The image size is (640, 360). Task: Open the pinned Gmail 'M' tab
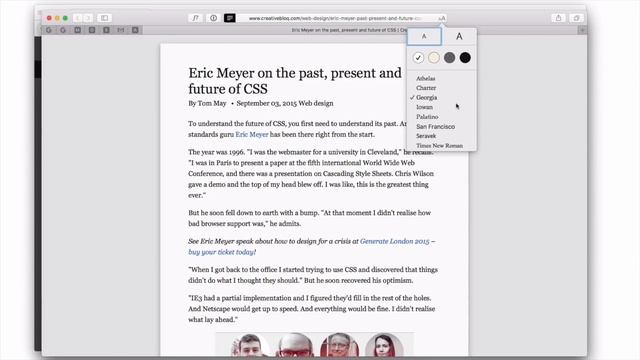(x=121, y=30)
